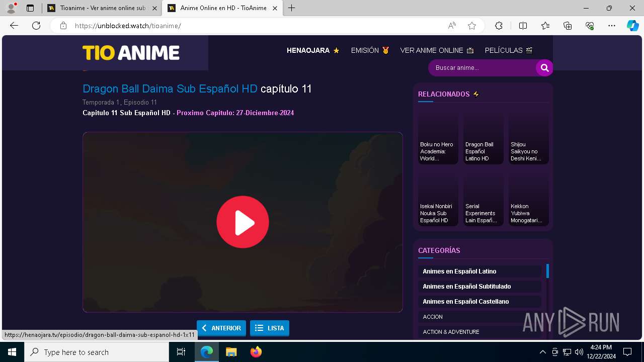Viewport: 644px width, 362px height.
Task: Open browser profile icon
Action: coord(11,8)
